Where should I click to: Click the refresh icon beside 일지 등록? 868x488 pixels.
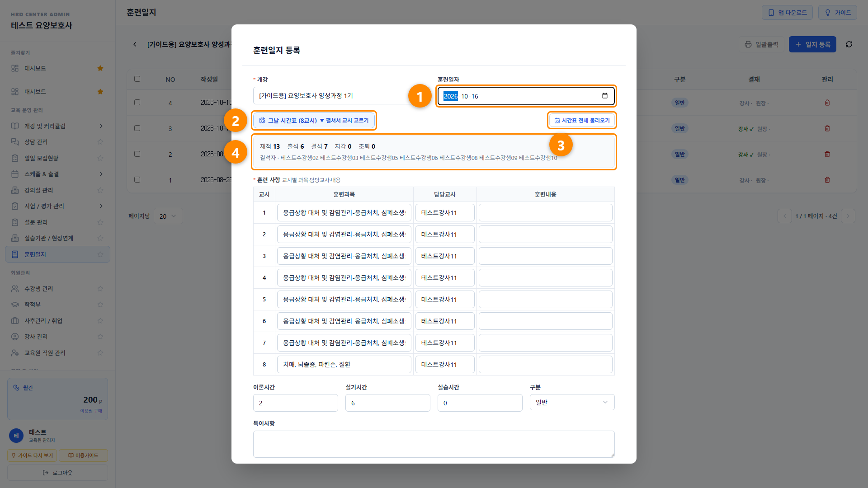click(849, 44)
